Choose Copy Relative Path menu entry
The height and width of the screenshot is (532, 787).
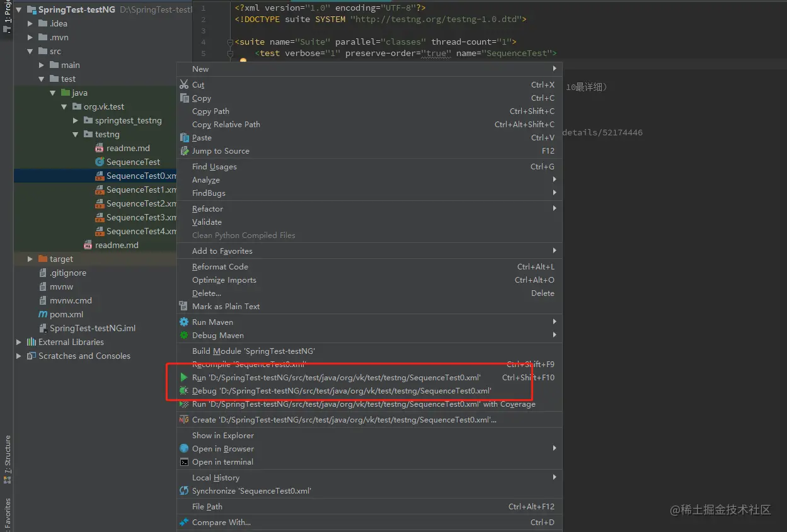click(369, 124)
